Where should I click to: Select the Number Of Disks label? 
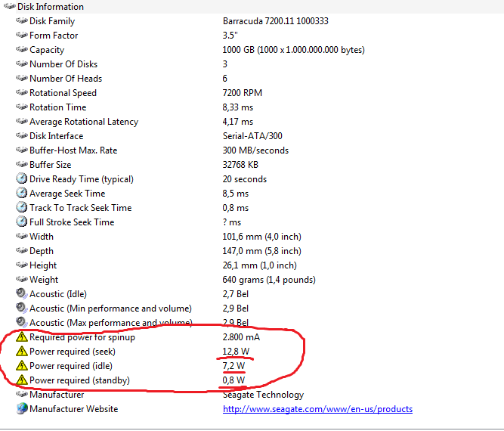tap(63, 64)
